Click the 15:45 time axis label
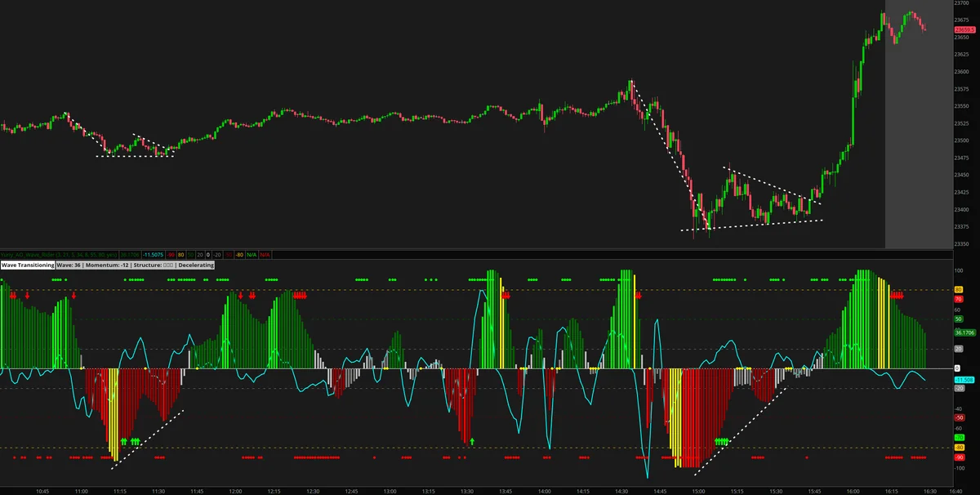Image resolution: width=980 pixels, height=495 pixels. point(814,491)
